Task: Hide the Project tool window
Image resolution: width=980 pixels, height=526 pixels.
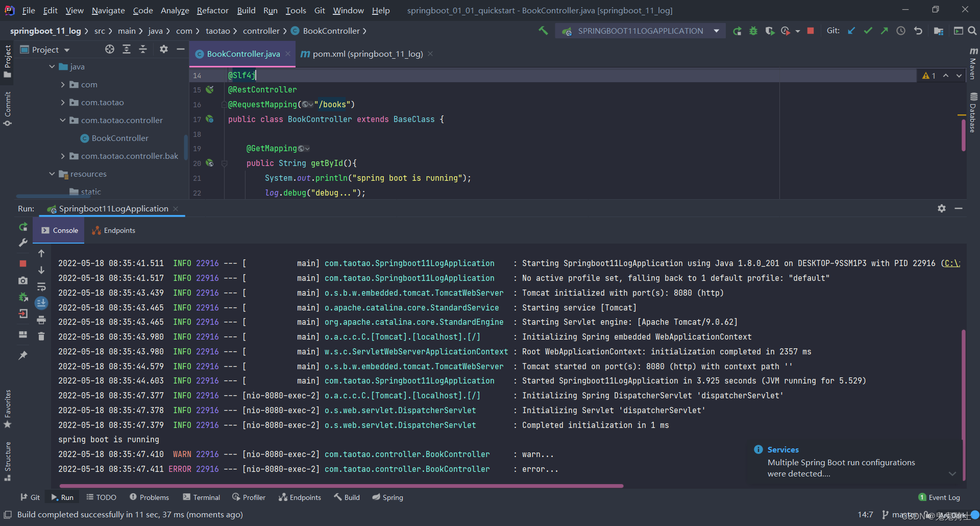Action: pyautogui.click(x=180, y=49)
